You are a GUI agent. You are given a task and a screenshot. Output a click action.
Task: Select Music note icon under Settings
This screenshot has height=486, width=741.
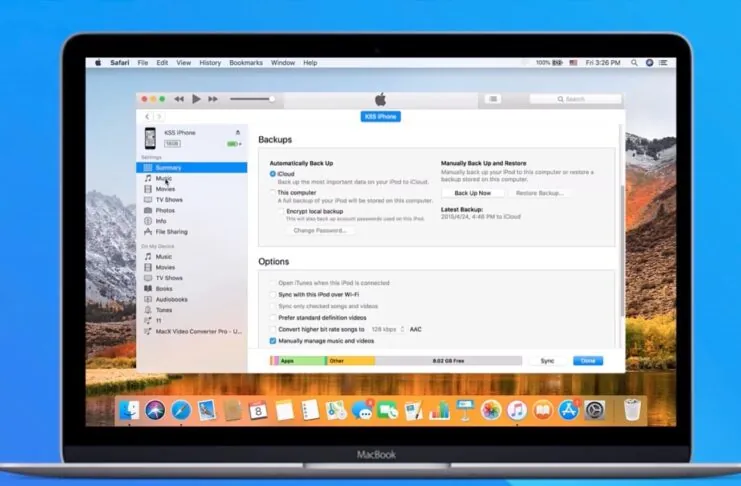(148, 178)
